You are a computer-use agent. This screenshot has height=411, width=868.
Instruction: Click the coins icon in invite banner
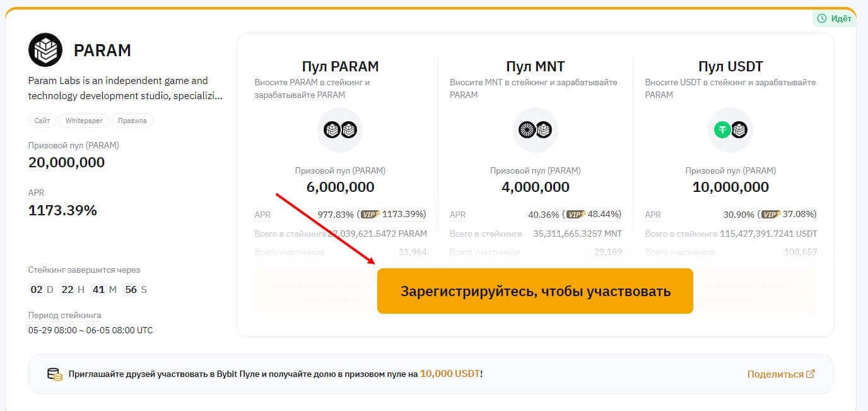[55, 374]
